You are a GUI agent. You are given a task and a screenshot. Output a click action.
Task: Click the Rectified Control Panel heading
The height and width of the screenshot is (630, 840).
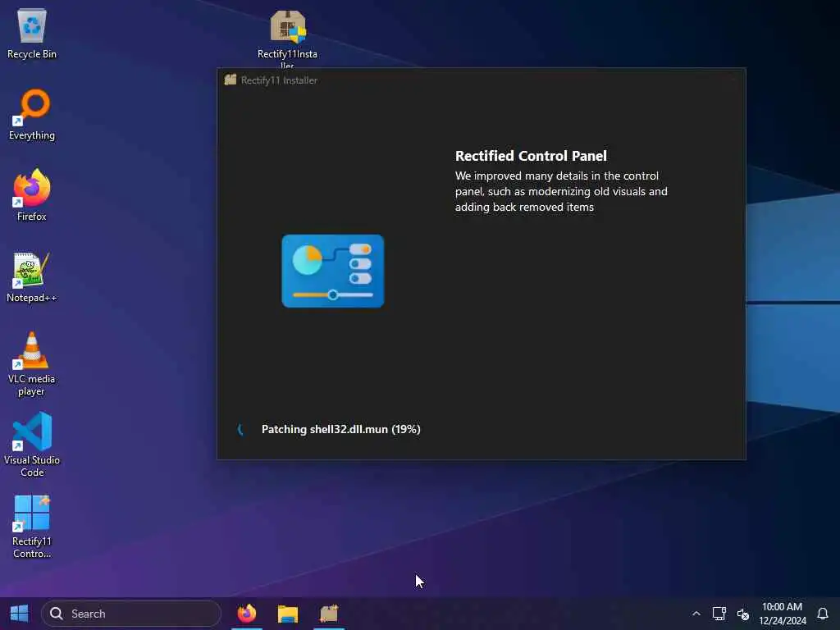pyautogui.click(x=531, y=156)
